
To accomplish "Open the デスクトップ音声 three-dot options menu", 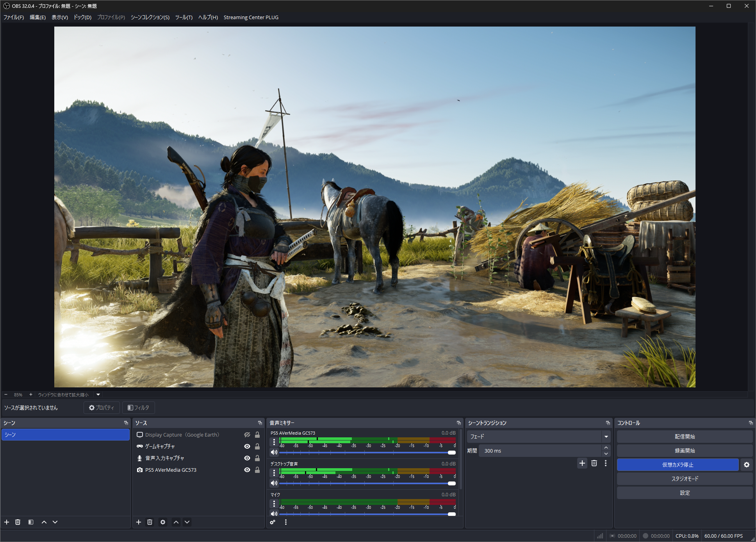I will click(x=274, y=473).
